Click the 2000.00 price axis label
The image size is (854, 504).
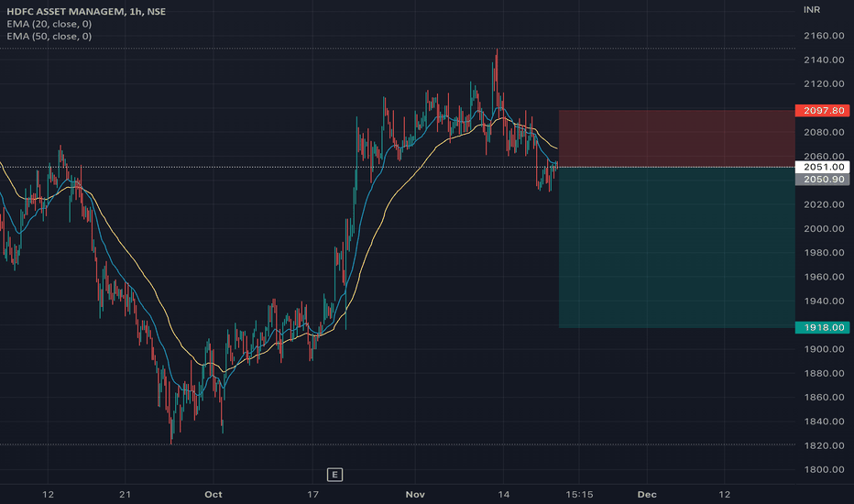tap(824, 229)
